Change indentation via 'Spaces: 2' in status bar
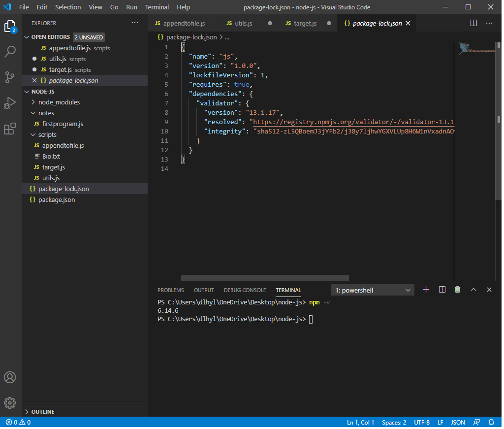504x429 pixels. [394, 422]
